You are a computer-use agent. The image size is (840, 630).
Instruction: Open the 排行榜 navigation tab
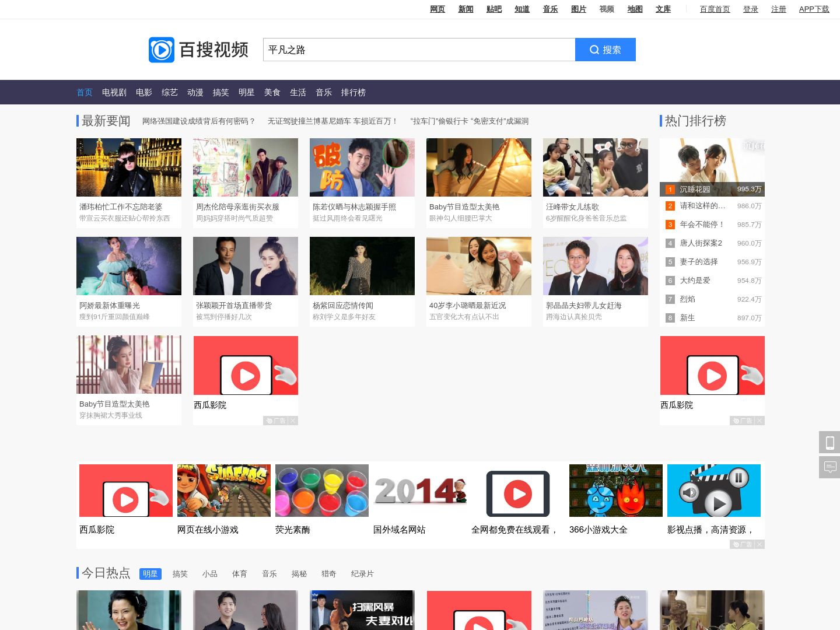point(353,92)
